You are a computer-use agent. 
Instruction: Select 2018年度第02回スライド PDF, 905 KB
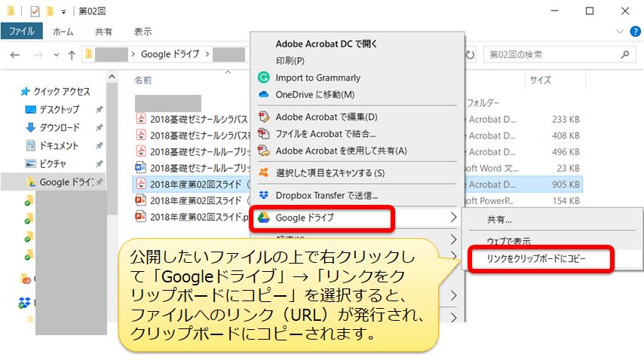coord(195,185)
